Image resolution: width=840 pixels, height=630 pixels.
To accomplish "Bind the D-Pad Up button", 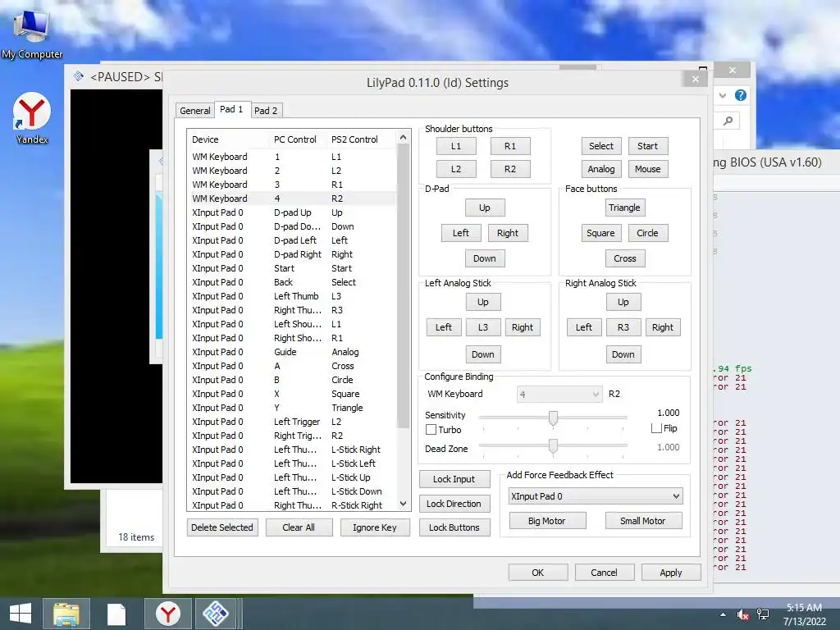I will click(x=484, y=208).
